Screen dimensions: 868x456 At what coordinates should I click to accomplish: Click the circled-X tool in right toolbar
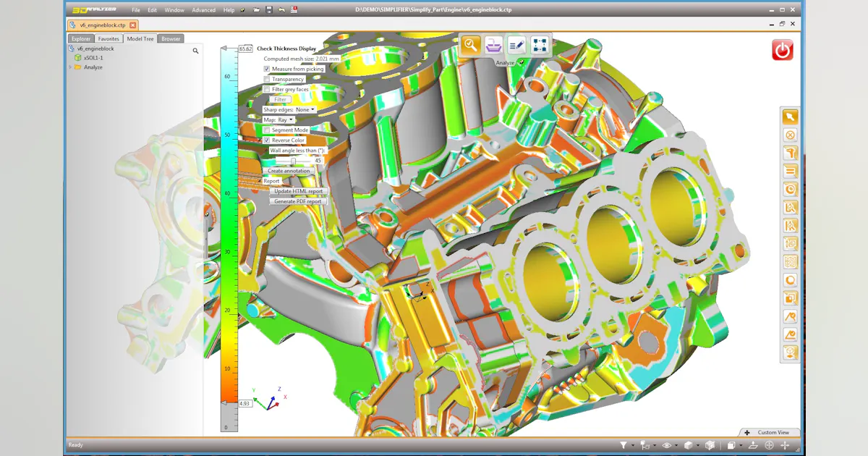coord(790,135)
